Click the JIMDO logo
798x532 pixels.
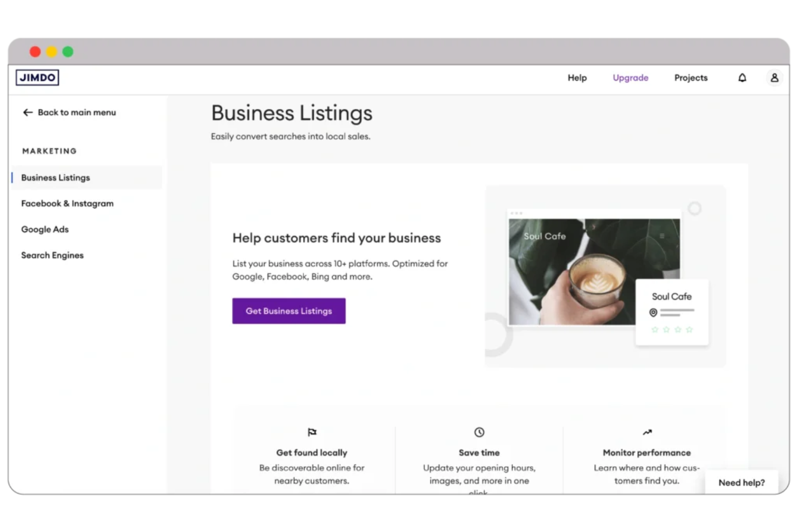tap(37, 77)
